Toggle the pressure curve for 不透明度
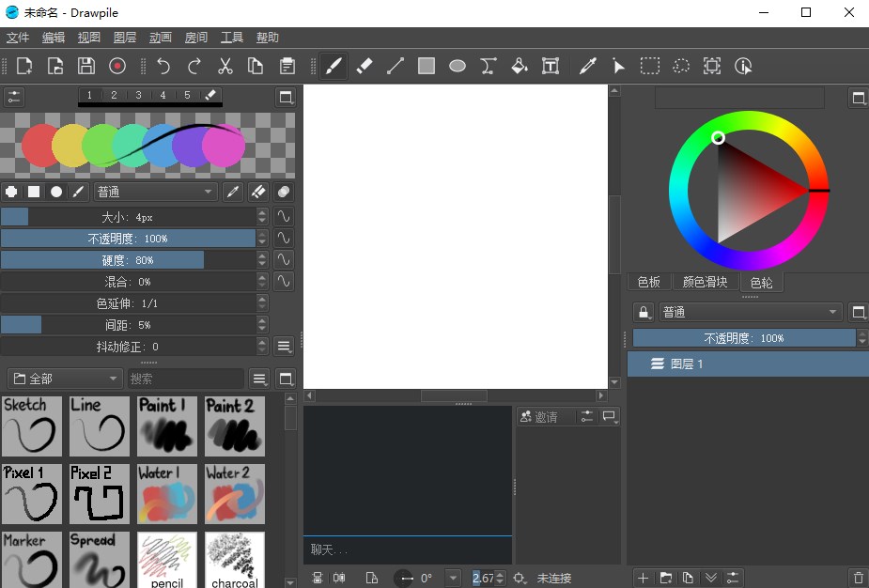Image resolution: width=869 pixels, height=588 pixels. pyautogui.click(x=284, y=238)
